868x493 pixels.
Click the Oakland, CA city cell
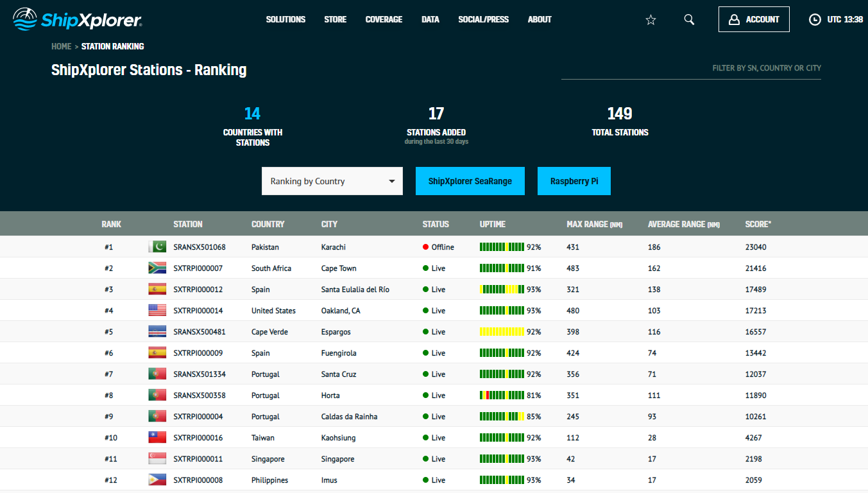coord(341,311)
